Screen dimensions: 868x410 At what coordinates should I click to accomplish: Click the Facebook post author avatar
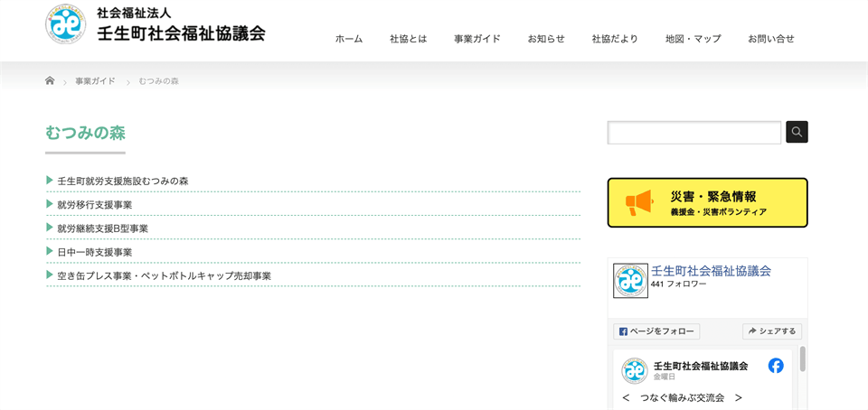pyautogui.click(x=635, y=370)
